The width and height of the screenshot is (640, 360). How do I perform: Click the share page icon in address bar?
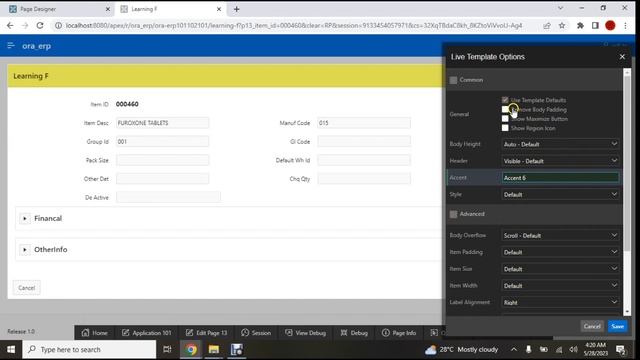click(x=547, y=25)
